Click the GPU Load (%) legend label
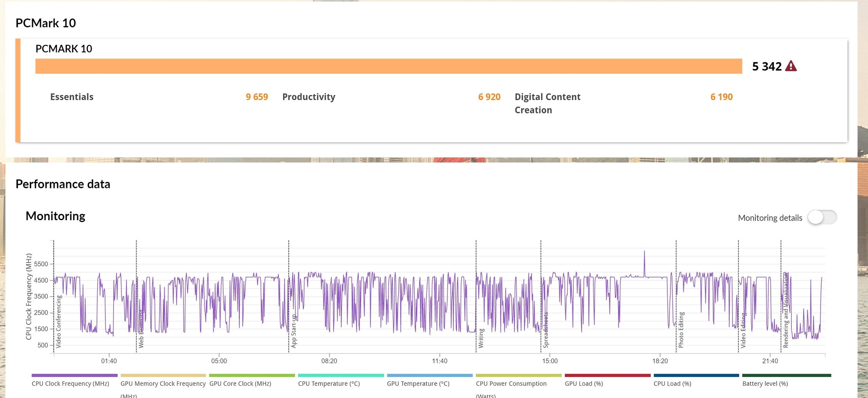Image resolution: width=868 pixels, height=398 pixels. [x=584, y=384]
